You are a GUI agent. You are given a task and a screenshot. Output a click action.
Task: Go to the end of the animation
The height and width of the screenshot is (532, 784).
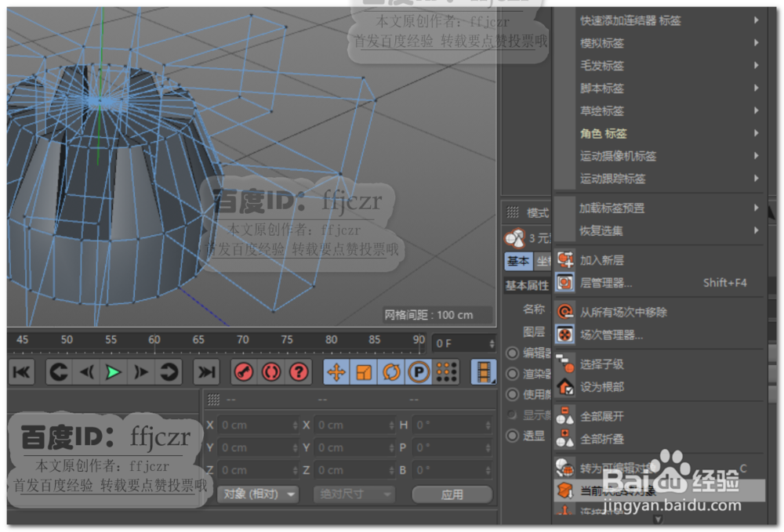click(x=206, y=372)
